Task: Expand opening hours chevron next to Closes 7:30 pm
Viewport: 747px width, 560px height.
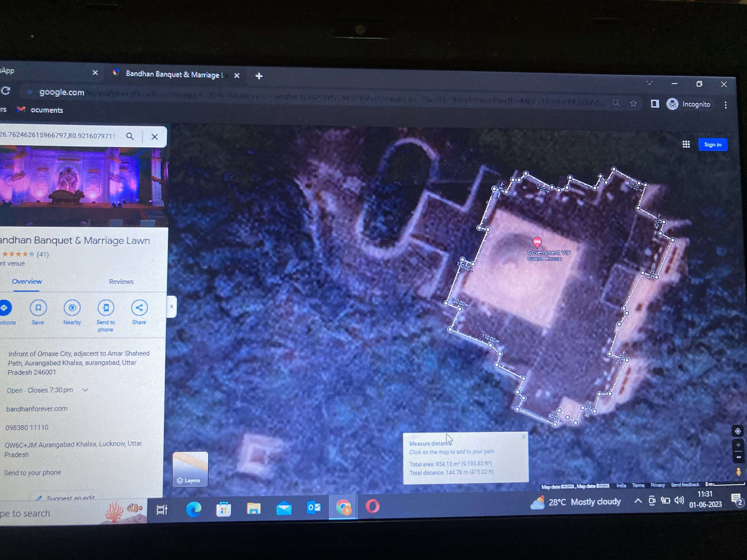Action: [x=85, y=390]
